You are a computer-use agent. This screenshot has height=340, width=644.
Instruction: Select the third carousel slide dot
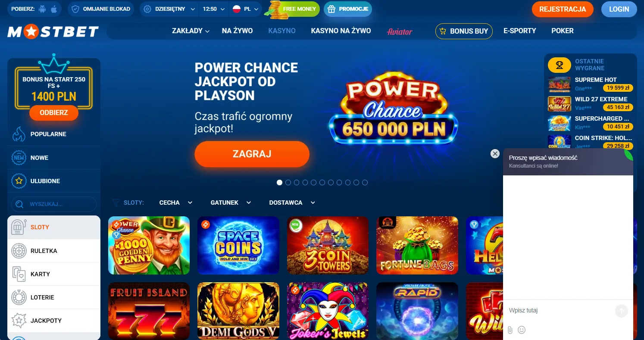click(297, 183)
